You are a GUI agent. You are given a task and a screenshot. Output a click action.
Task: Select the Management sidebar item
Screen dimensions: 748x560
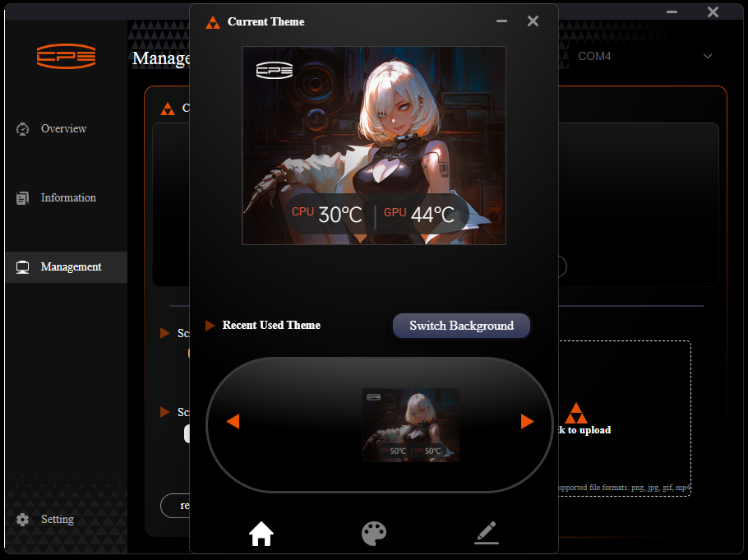pos(67,267)
